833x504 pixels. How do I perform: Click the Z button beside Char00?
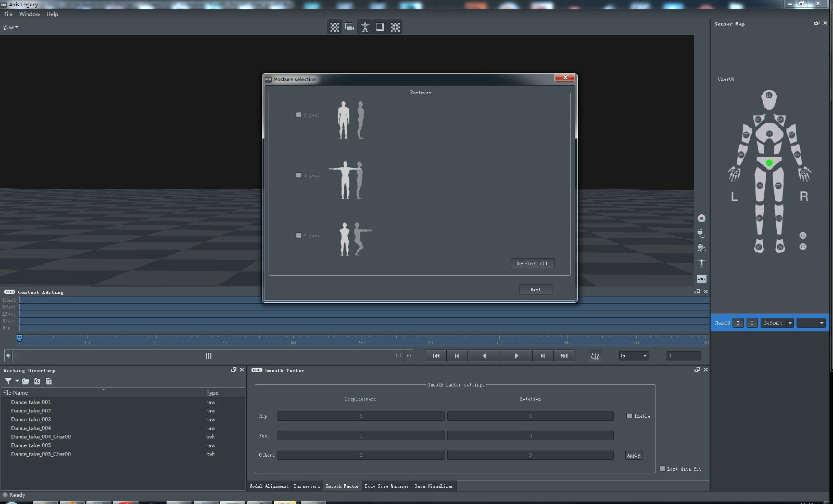tap(738, 323)
